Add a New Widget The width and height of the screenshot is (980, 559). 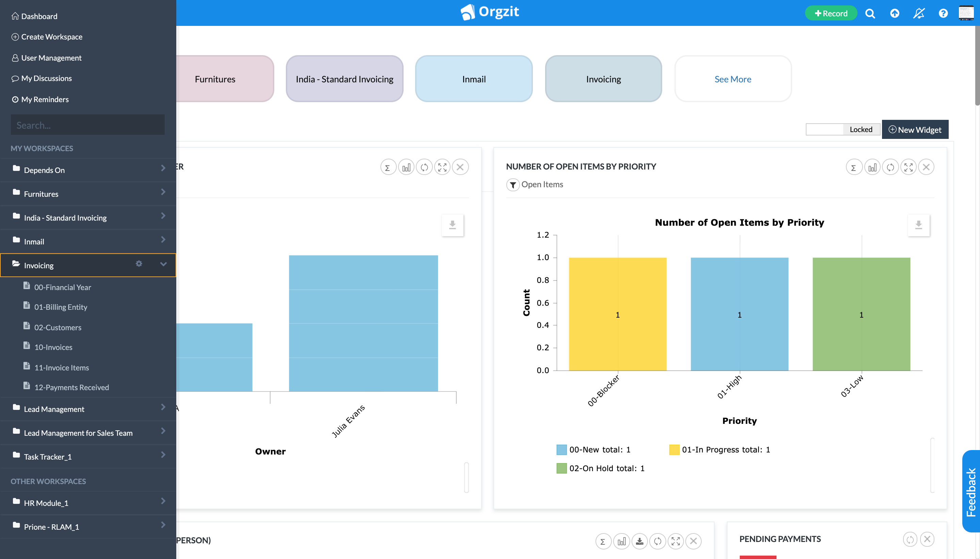click(x=915, y=130)
